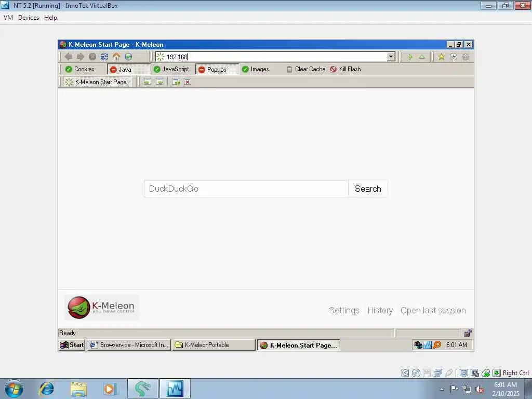Open VirtualBox Help menu
Viewport: 532px width, 399px height.
click(x=50, y=18)
